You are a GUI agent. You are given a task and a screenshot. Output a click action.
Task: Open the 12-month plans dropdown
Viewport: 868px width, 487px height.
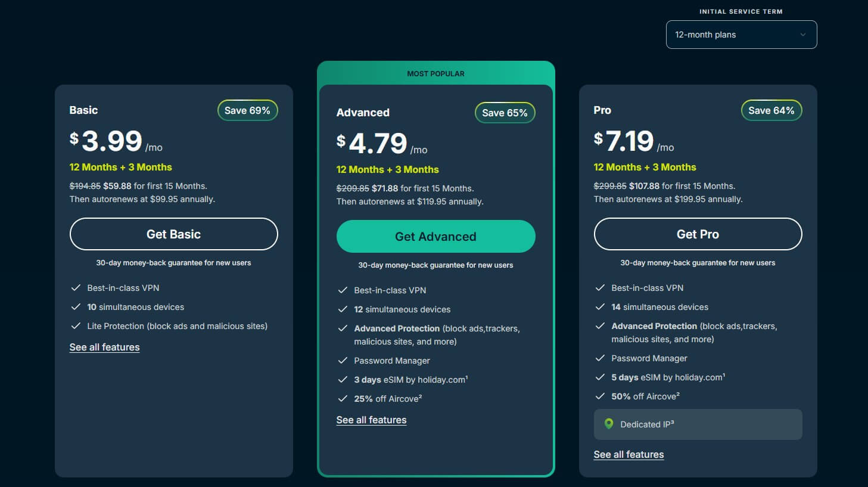(x=741, y=35)
